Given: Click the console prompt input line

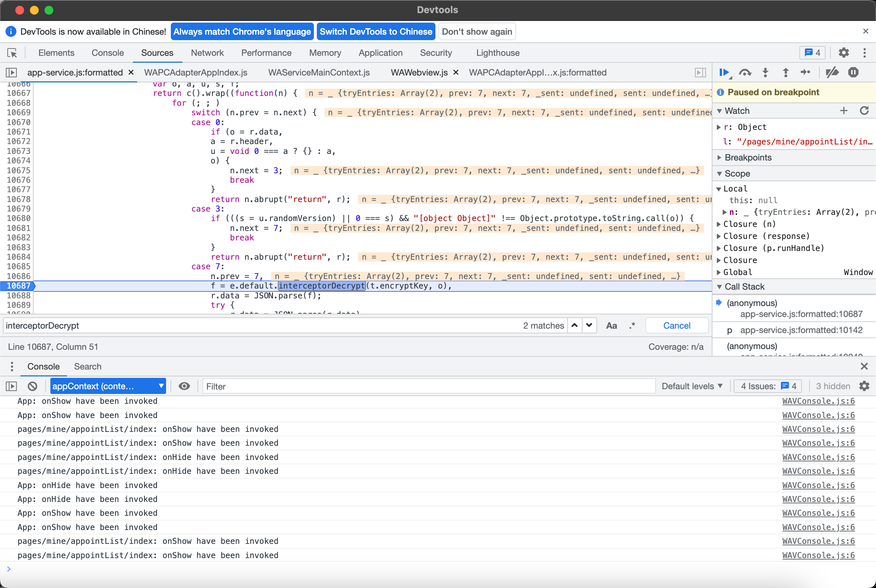Looking at the screenshot, I should (x=438, y=569).
